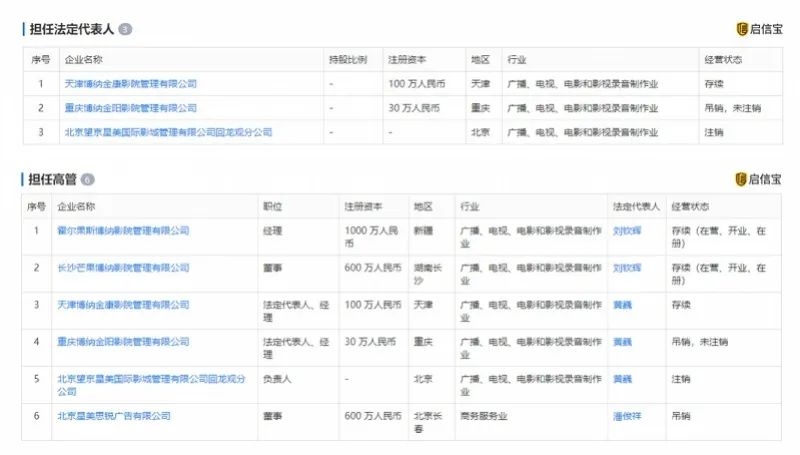Click 黄巍 in the 重庆博纳金阳 executive row
The width and height of the screenshot is (800, 455).
622,341
